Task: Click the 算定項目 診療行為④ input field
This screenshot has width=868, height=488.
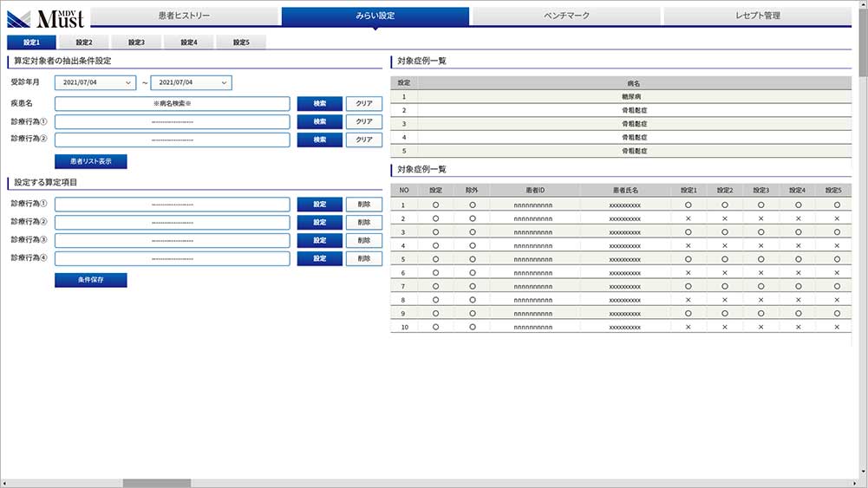Action: click(173, 258)
